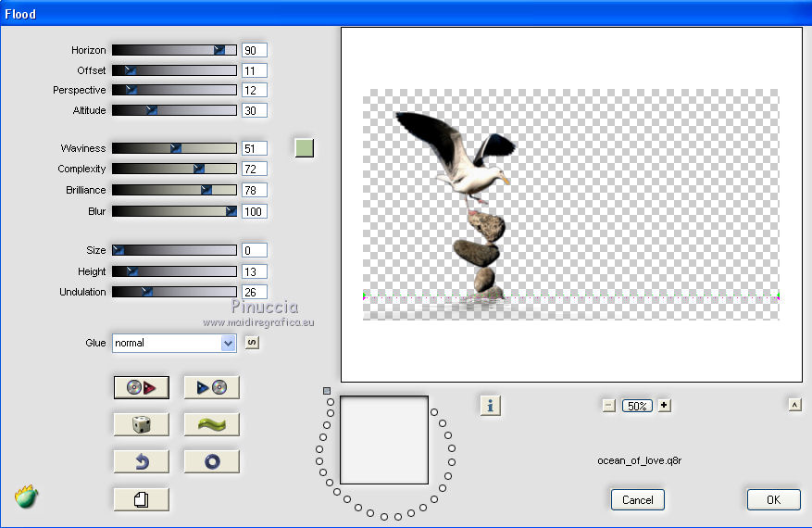Viewport: 812px width, 528px height.
Task: Click the copy pages button
Action: point(142,499)
